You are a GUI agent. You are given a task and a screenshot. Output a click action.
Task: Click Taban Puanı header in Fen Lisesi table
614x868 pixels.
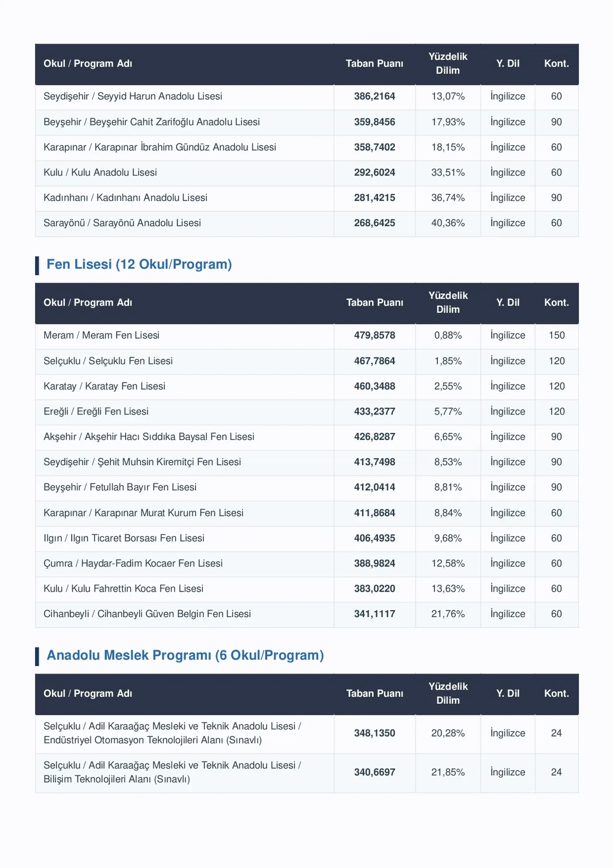pyautogui.click(x=375, y=303)
